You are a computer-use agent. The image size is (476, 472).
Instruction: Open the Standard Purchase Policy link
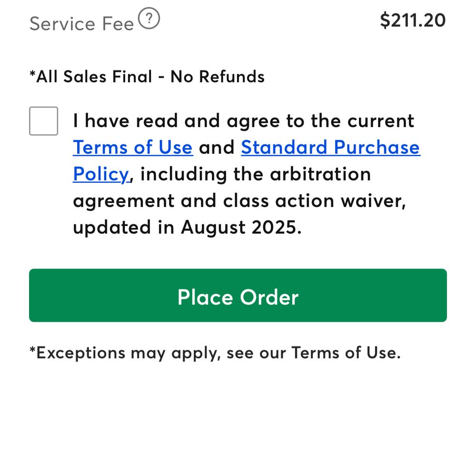[331, 147]
